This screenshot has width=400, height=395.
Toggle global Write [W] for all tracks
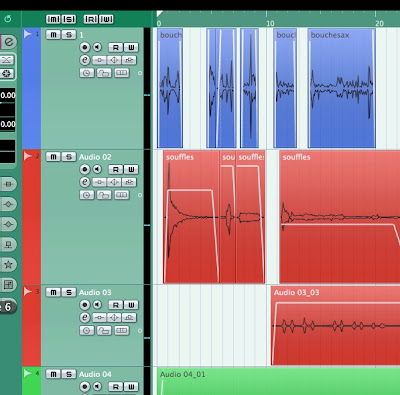[106, 19]
